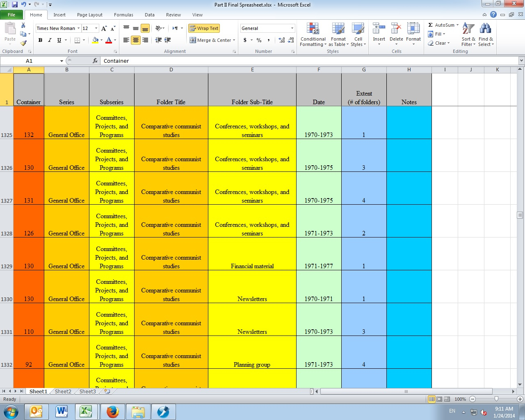The height and width of the screenshot is (420, 525).
Task: Click the Delete button in the Cells group
Action: point(396,34)
